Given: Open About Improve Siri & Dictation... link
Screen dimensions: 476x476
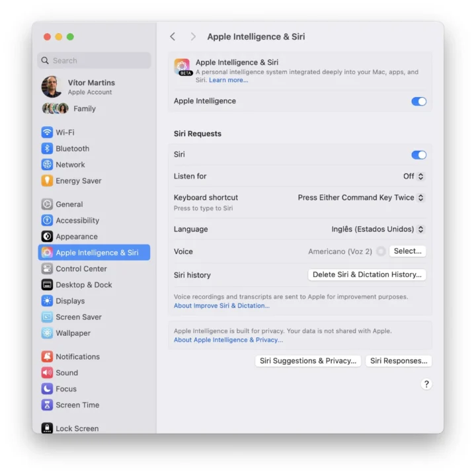Looking at the screenshot, I should (221, 305).
